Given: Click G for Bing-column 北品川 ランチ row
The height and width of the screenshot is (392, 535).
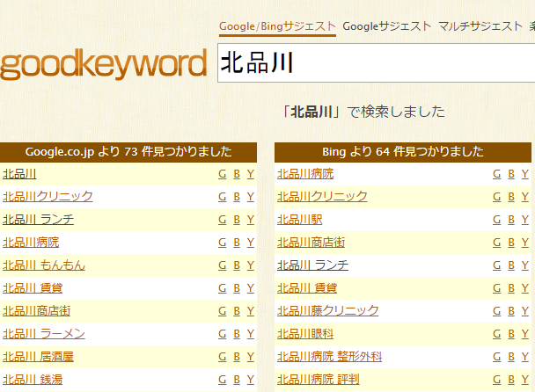Looking at the screenshot, I should coord(497,265).
